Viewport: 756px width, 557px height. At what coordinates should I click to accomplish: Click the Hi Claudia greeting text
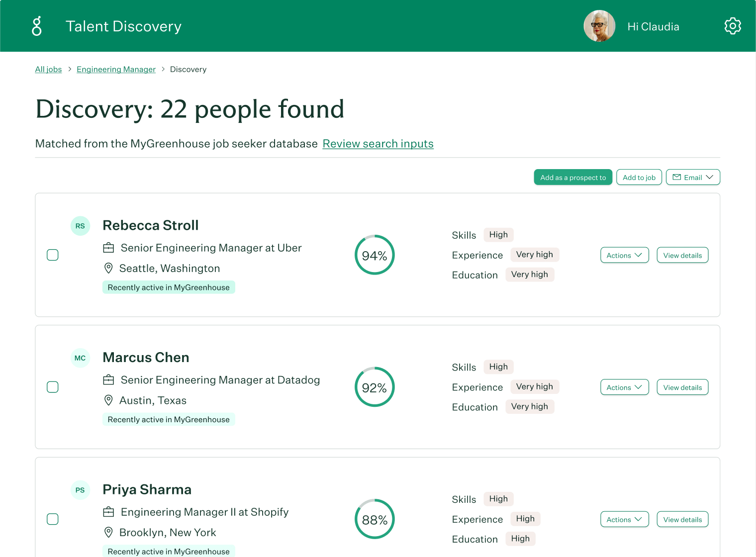click(x=653, y=27)
